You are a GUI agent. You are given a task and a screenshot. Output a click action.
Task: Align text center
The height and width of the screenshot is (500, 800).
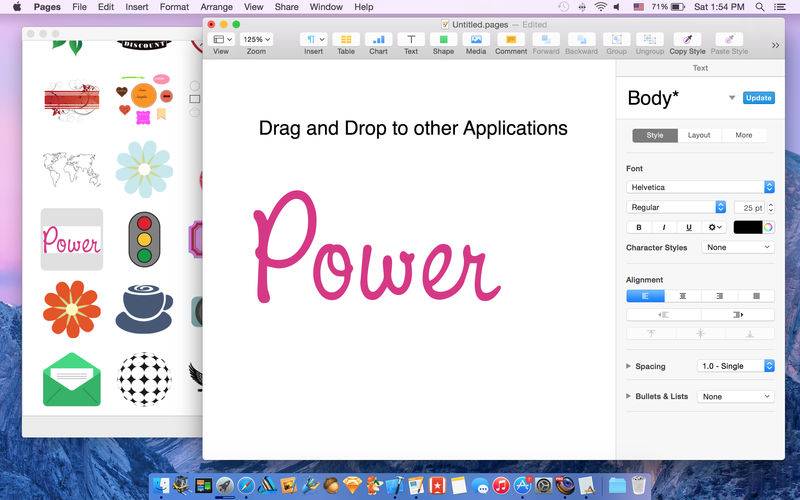683,296
